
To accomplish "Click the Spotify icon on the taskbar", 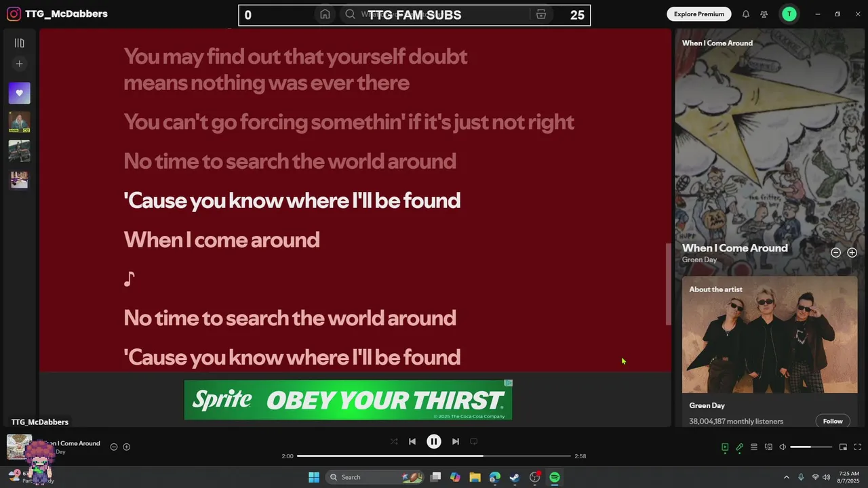I will click(x=555, y=477).
